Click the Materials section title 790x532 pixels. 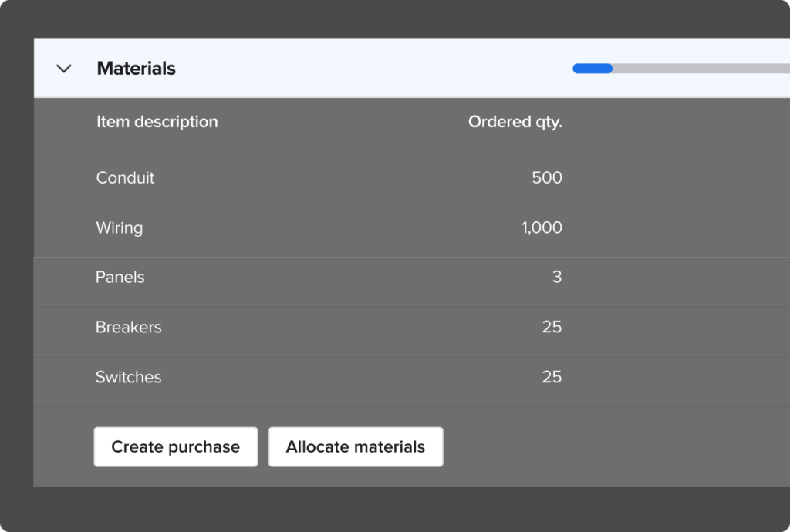pos(136,69)
